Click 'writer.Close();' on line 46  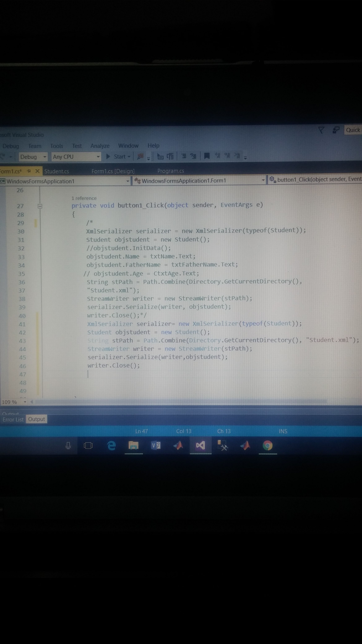point(114,366)
